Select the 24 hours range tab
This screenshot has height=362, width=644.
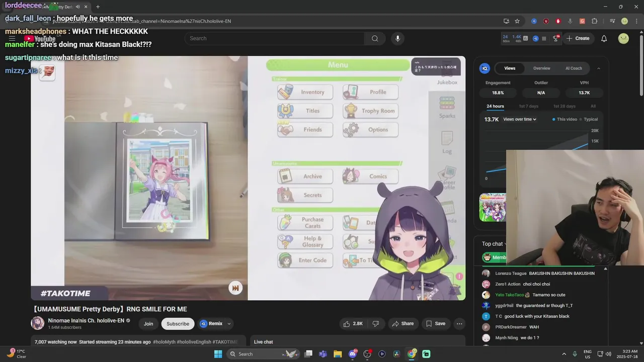click(x=495, y=106)
